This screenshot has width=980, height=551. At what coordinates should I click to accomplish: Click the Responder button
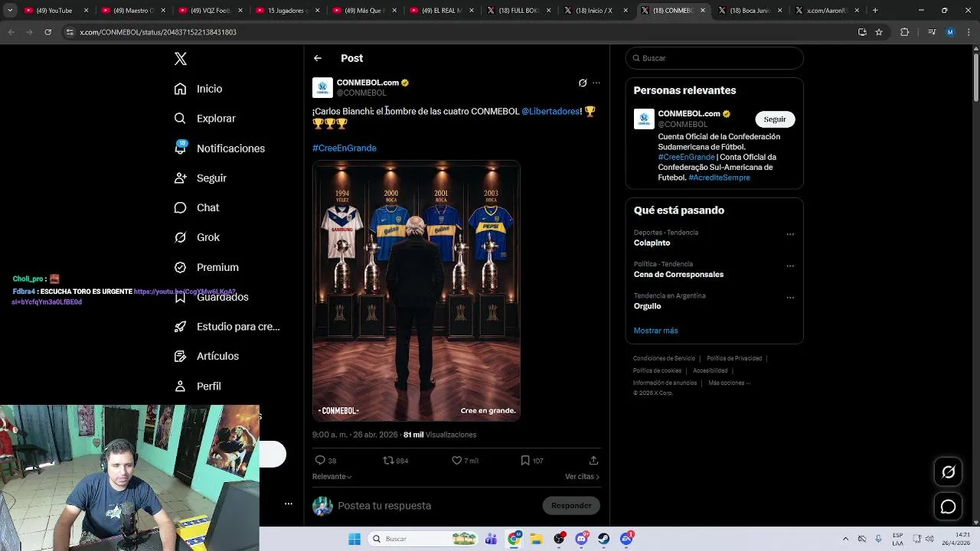click(x=571, y=506)
